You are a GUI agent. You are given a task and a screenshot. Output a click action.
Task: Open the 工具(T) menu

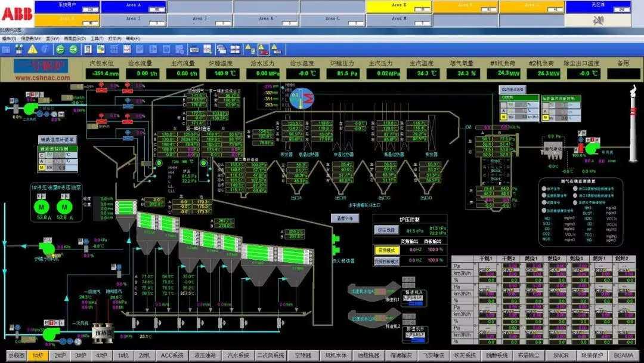point(97,38)
